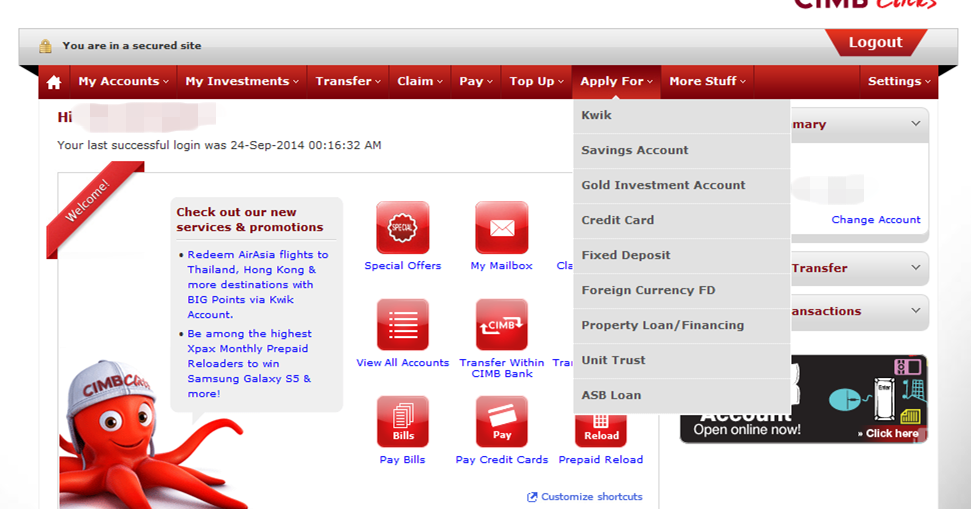Viewport: 971px width, 509px height.
Task: Open the More Stuff menu
Action: (x=707, y=81)
